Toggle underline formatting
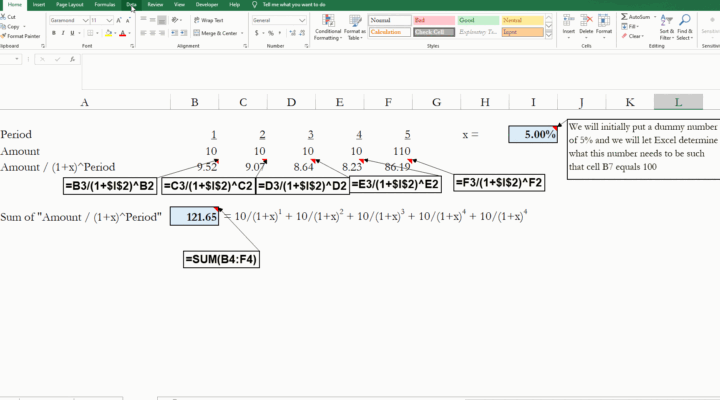The width and height of the screenshot is (720, 400). 73,33
